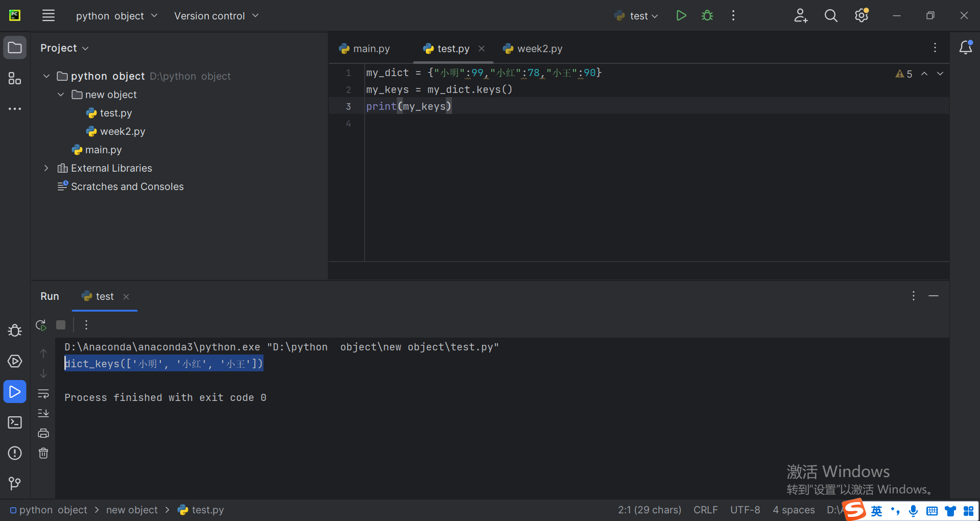Click new object breadcrumb
This screenshot has width=980, height=521.
132,510
